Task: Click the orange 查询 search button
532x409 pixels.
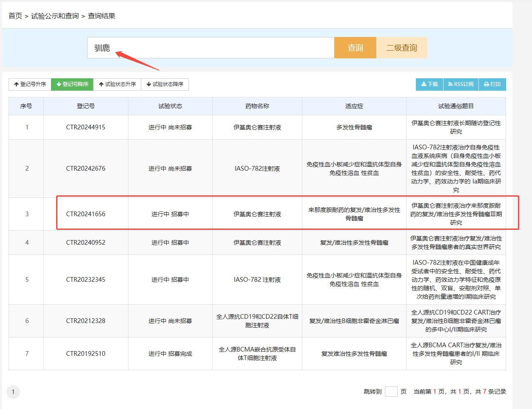Action: 355,48
